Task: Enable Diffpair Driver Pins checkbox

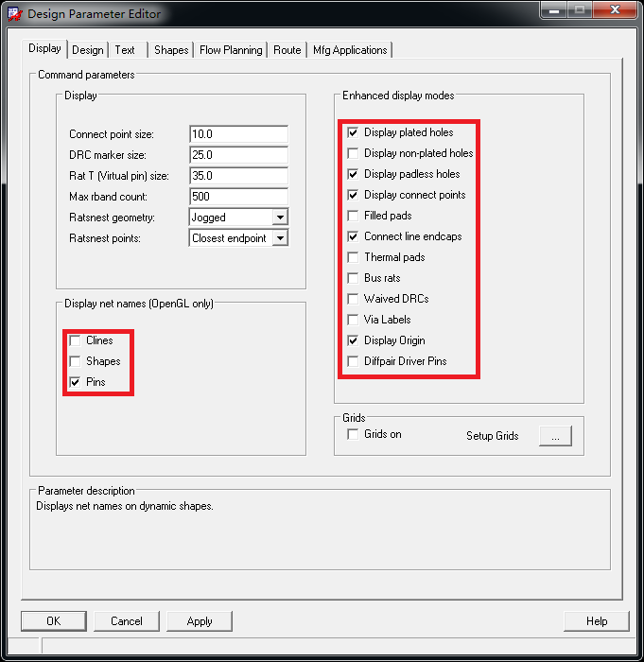Action: (x=353, y=361)
